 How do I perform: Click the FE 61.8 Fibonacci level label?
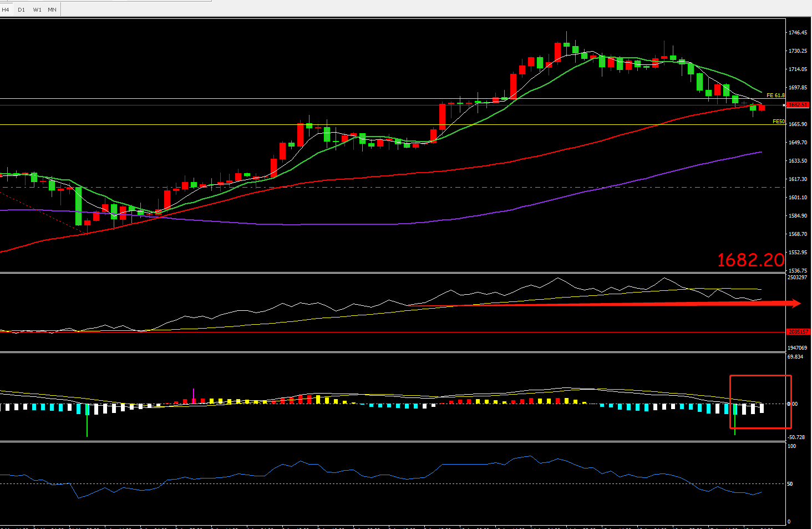(775, 95)
